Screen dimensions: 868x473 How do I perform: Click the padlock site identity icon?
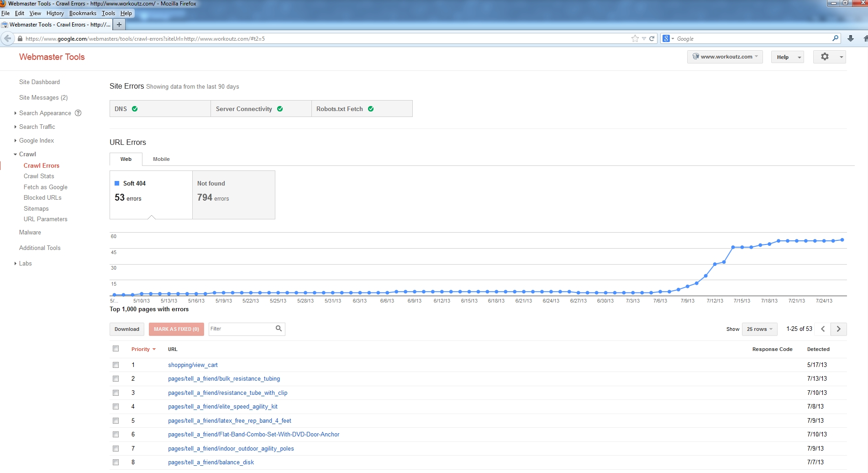[20, 39]
